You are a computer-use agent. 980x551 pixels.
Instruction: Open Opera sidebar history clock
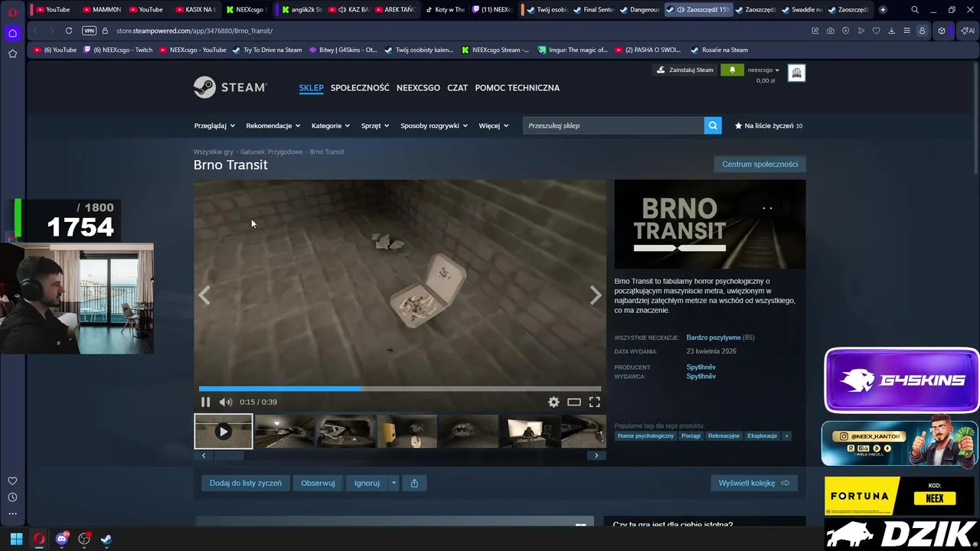click(12, 497)
